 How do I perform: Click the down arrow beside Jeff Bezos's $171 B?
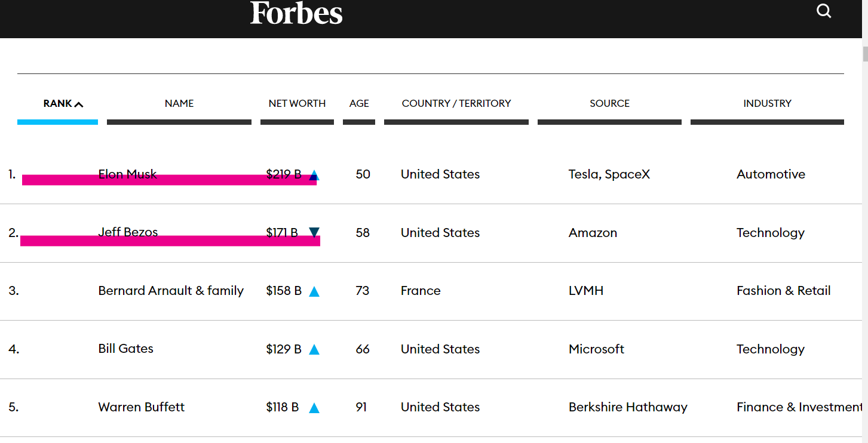(314, 232)
